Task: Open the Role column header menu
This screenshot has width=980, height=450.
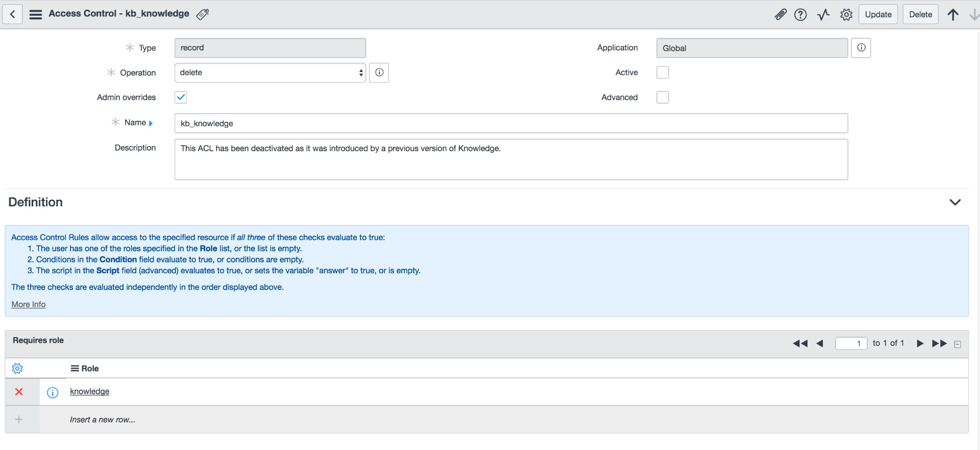Action: [x=75, y=368]
